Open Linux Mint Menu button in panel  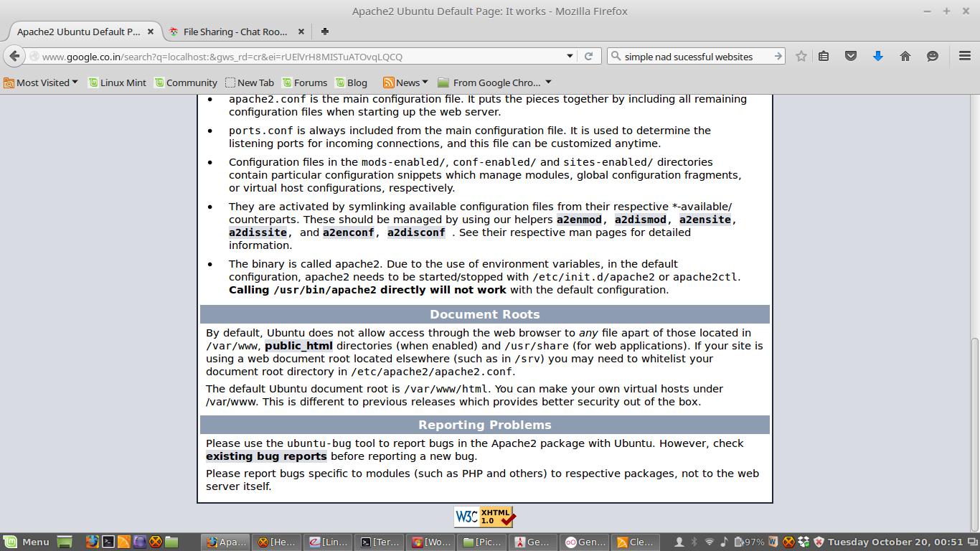[x=27, y=542]
